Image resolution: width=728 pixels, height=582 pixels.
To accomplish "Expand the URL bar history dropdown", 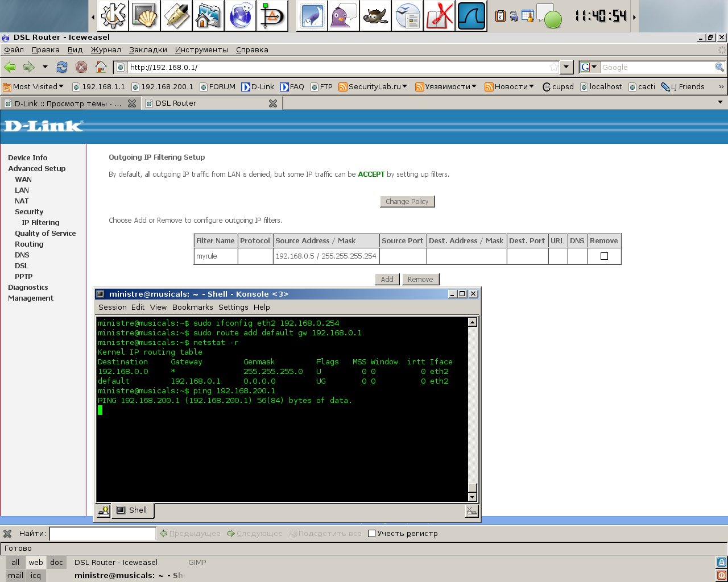I will pyautogui.click(x=566, y=67).
